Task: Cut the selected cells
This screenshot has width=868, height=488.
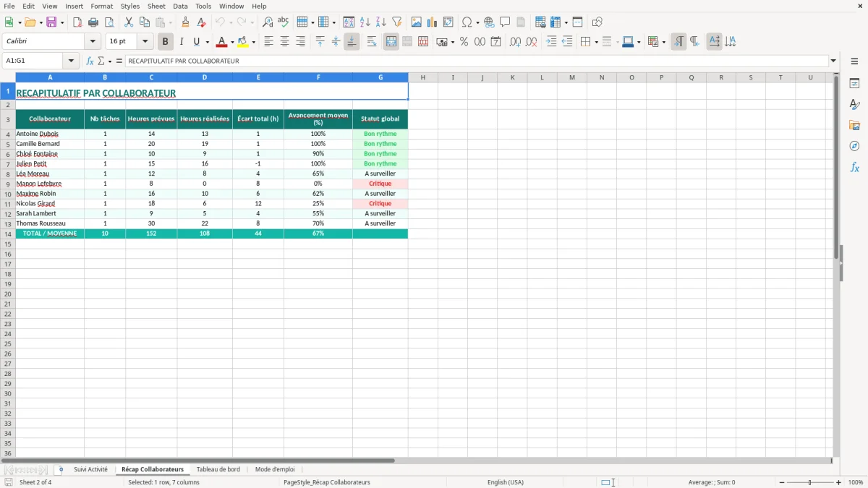Action: [x=128, y=22]
